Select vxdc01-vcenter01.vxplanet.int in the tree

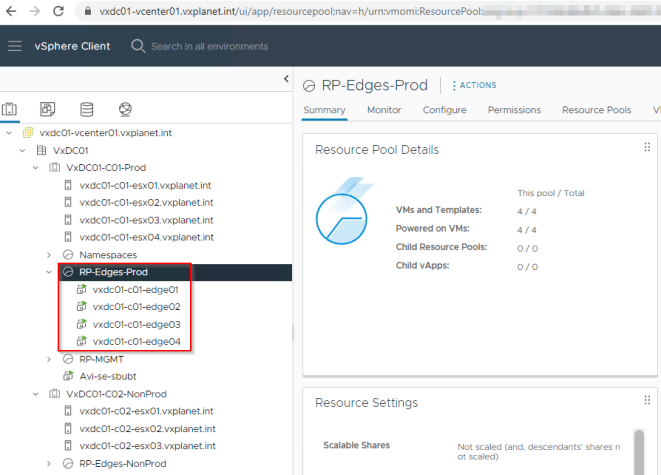tap(105, 133)
